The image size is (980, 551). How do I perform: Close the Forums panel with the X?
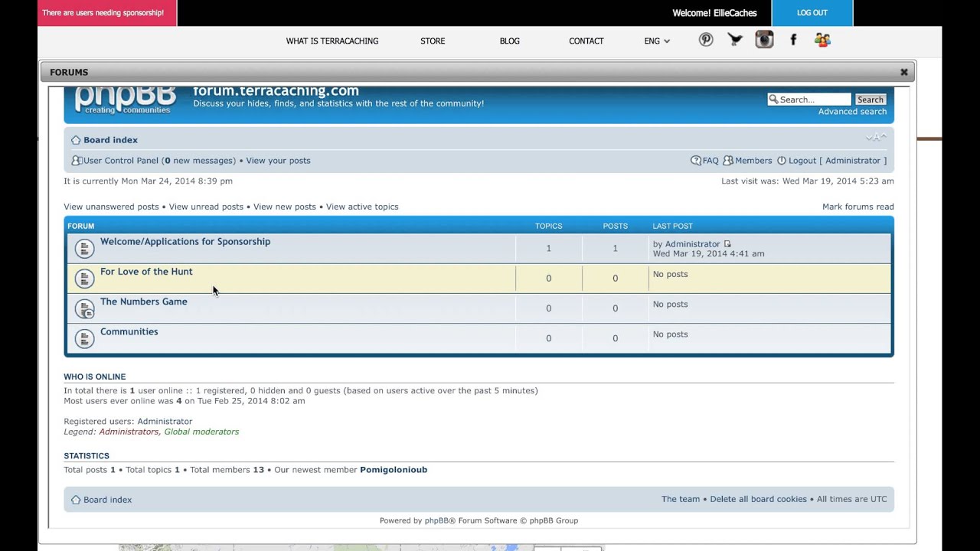click(903, 72)
